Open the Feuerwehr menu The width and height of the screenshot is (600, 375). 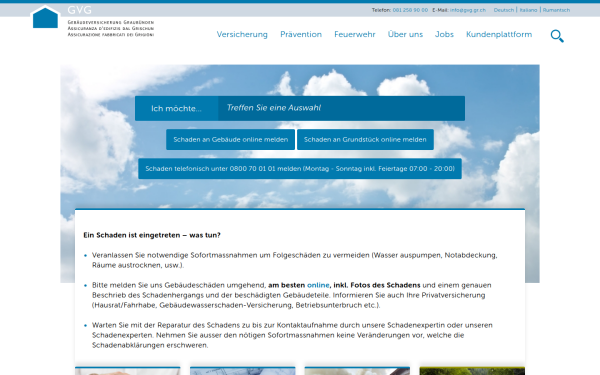coord(355,34)
